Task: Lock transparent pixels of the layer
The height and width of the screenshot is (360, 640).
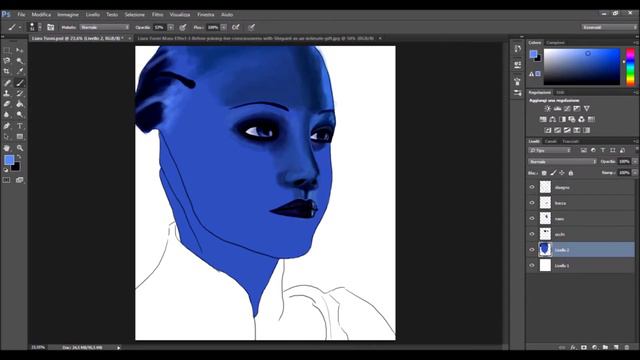Action: point(544,173)
